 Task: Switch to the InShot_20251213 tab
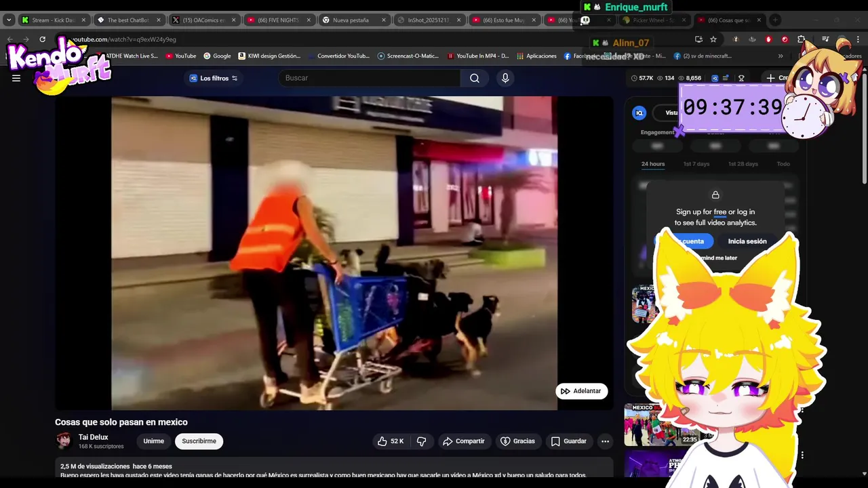[x=430, y=20]
